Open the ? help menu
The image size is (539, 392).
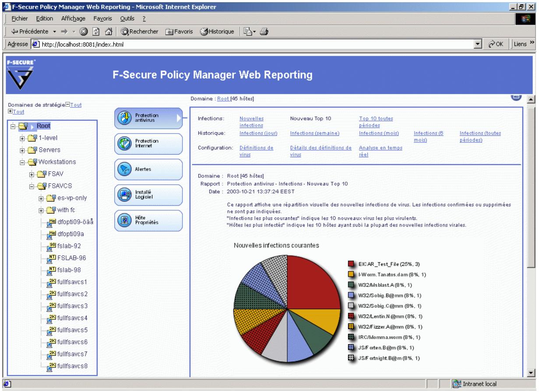(143, 19)
